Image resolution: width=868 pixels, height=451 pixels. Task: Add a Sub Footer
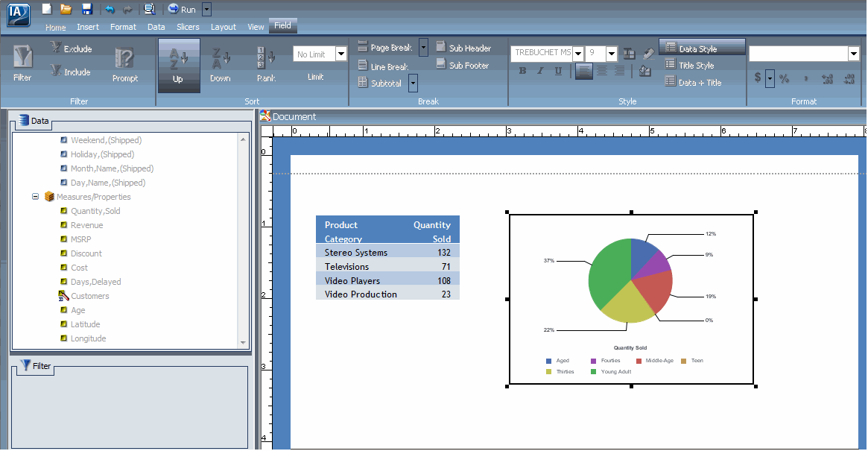click(x=462, y=65)
